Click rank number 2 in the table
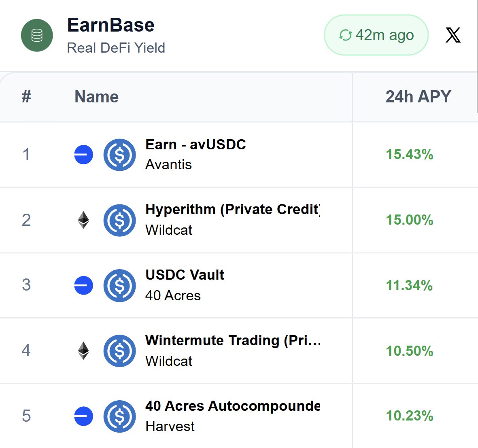 26,220
